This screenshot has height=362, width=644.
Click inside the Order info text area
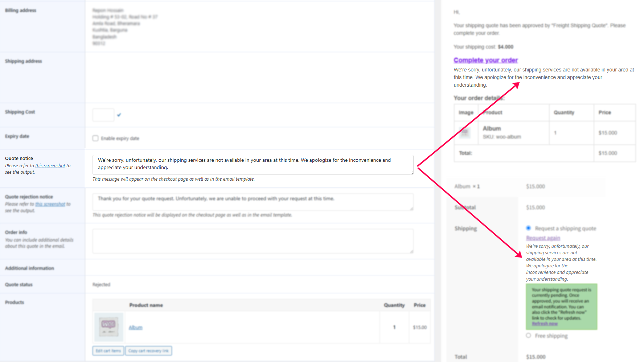[x=253, y=241]
